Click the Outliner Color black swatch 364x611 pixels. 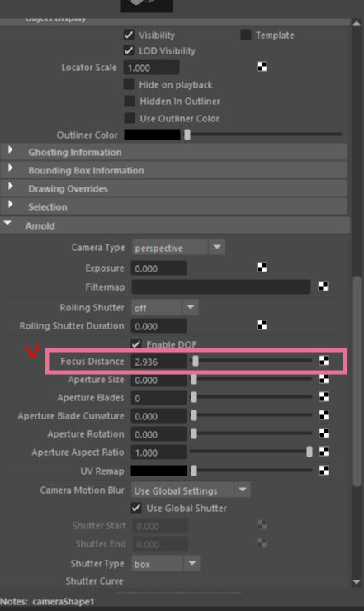click(x=152, y=135)
